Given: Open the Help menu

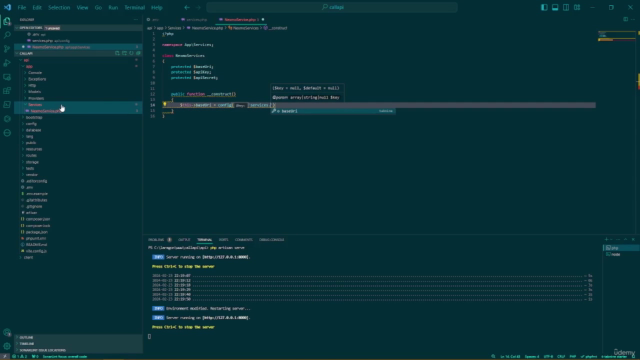Looking at the screenshot, I should [156, 7].
